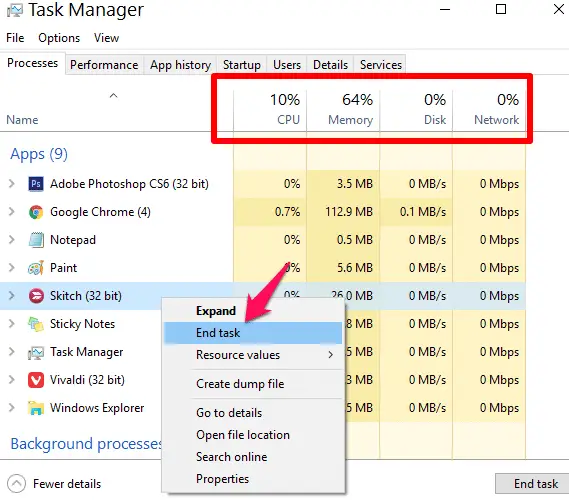Expand the Adobe Photoshop CS6 row
This screenshot has height=502, width=569.
click(12, 184)
